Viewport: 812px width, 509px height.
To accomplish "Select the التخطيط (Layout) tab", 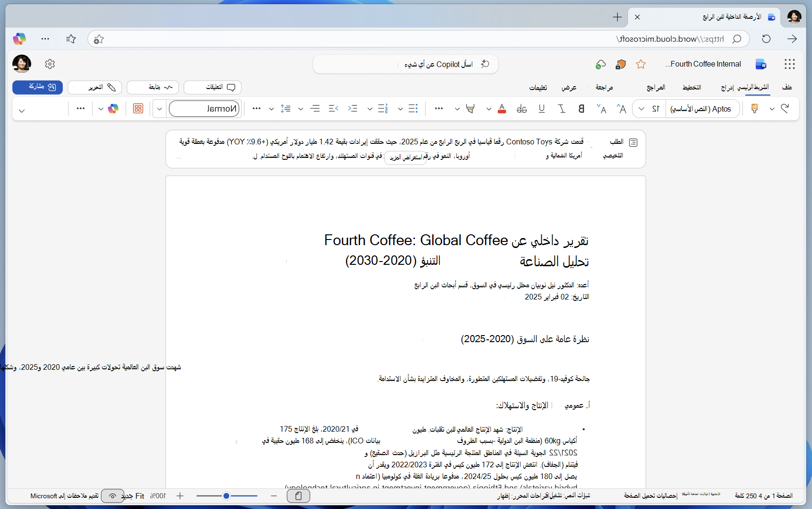I will coord(692,87).
